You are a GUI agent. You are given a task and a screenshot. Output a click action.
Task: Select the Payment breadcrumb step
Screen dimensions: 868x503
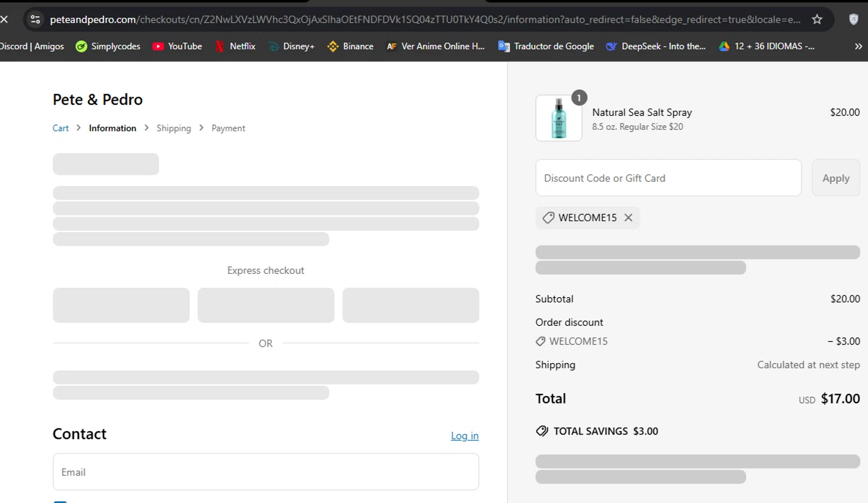tap(228, 128)
